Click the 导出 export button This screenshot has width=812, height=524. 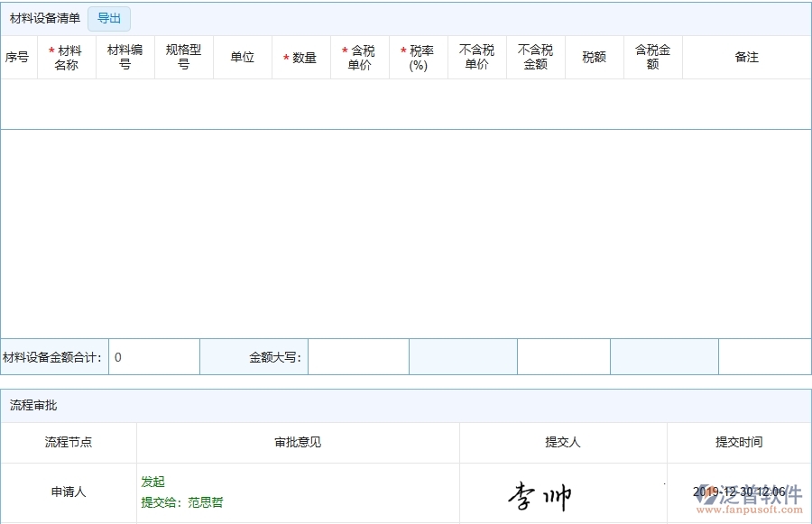[x=108, y=18]
